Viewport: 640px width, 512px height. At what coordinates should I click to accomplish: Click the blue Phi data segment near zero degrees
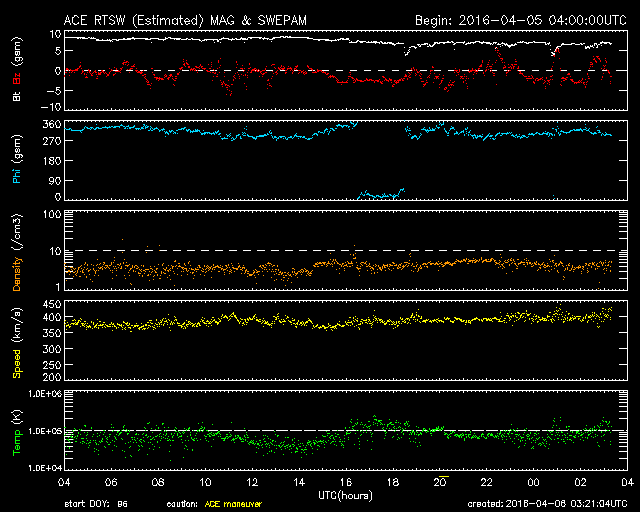pyautogui.click(x=381, y=194)
